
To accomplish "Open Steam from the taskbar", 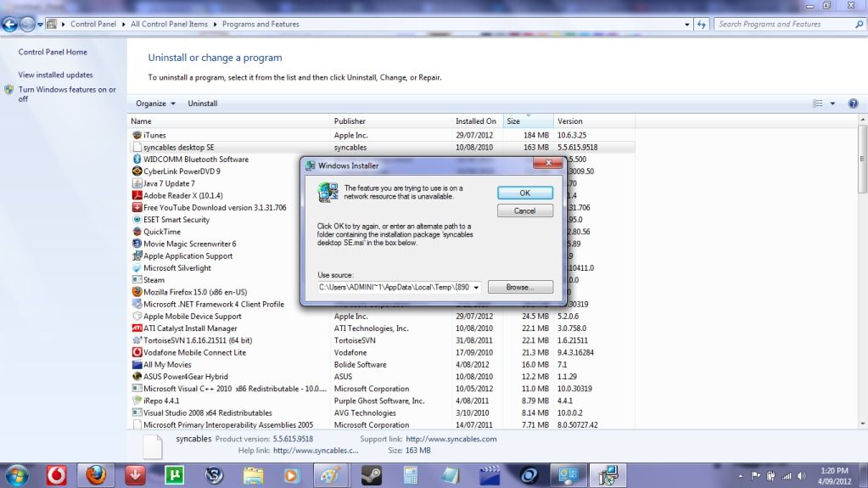I will click(371, 475).
